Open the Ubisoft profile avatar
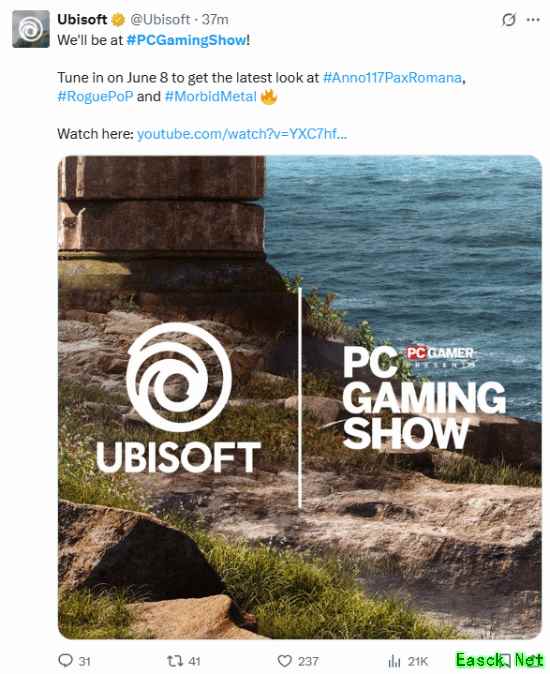 tap(31, 29)
